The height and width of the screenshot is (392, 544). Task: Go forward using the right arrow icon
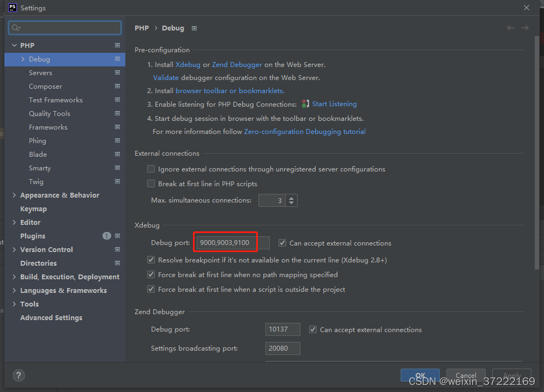point(525,28)
